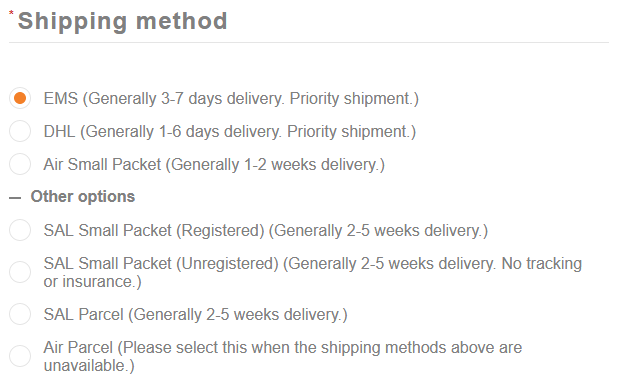Collapse Other options via the minus icon

pyautogui.click(x=15, y=197)
